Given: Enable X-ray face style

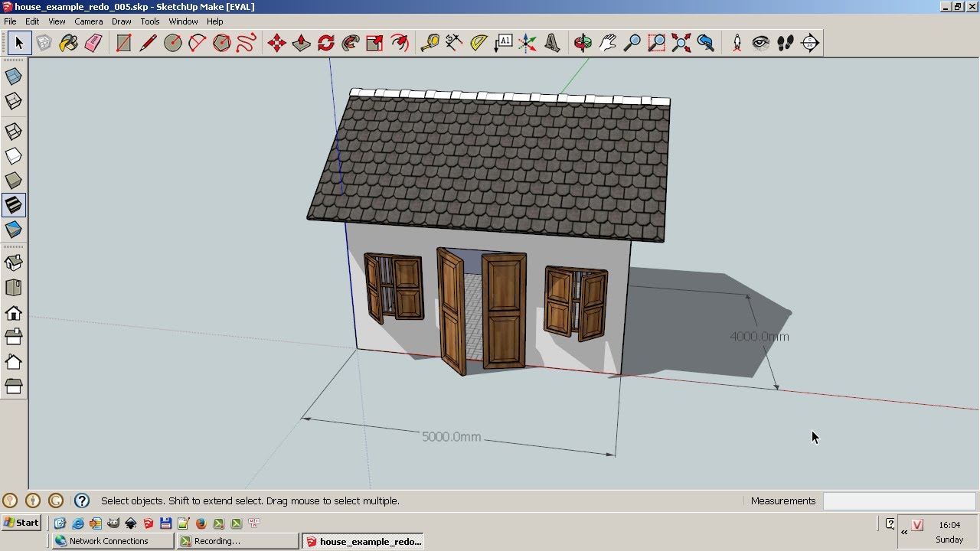Looking at the screenshot, I should (13, 77).
